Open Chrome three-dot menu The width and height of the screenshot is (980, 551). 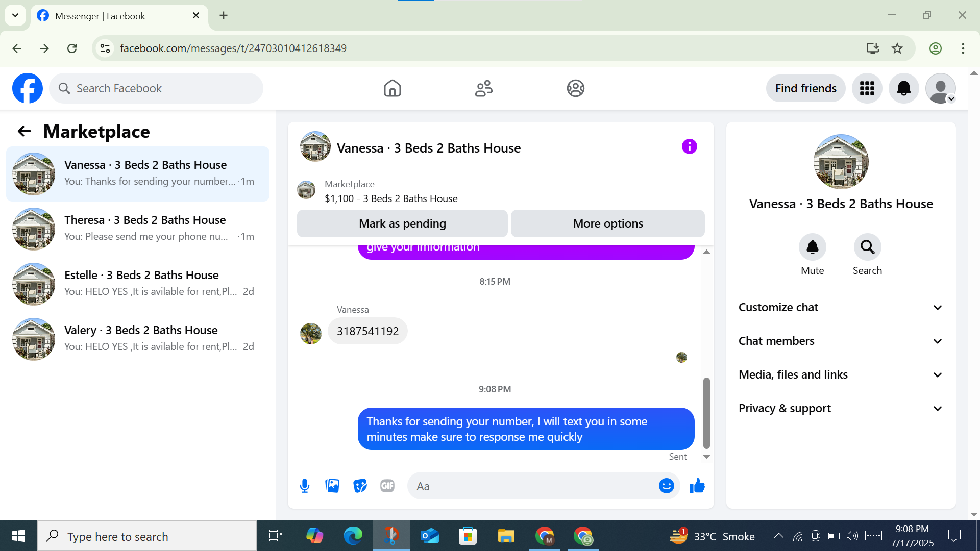(x=963, y=48)
